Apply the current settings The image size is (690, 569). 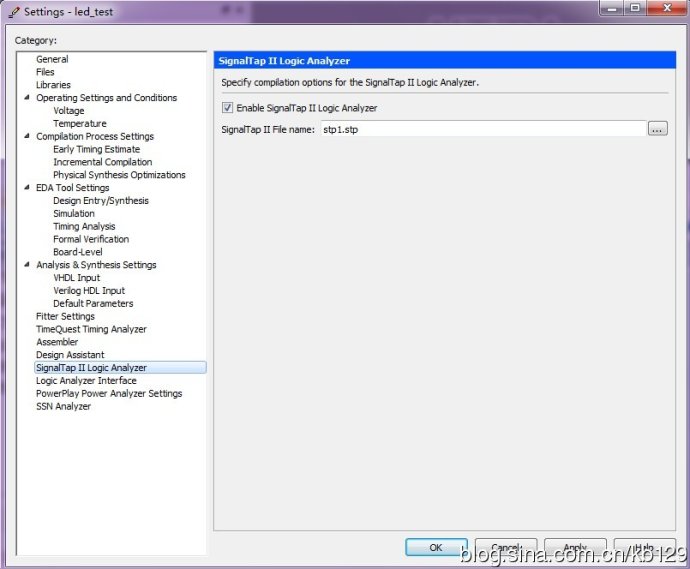click(575, 547)
